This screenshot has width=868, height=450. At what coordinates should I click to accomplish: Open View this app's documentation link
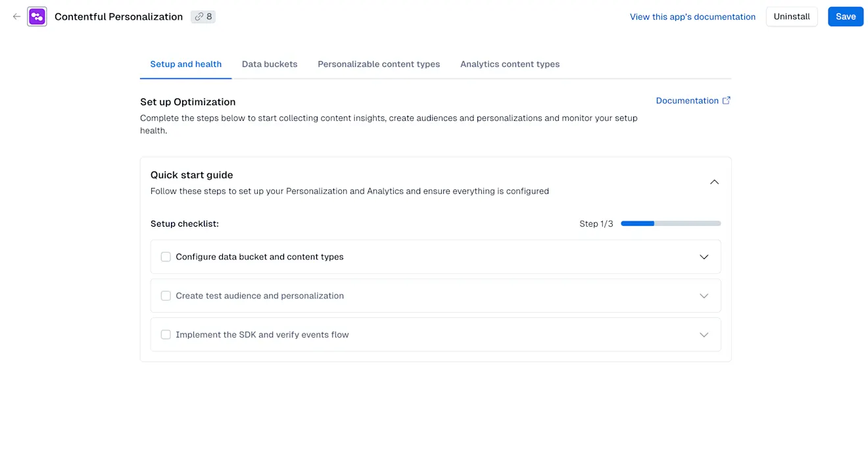[x=692, y=17]
